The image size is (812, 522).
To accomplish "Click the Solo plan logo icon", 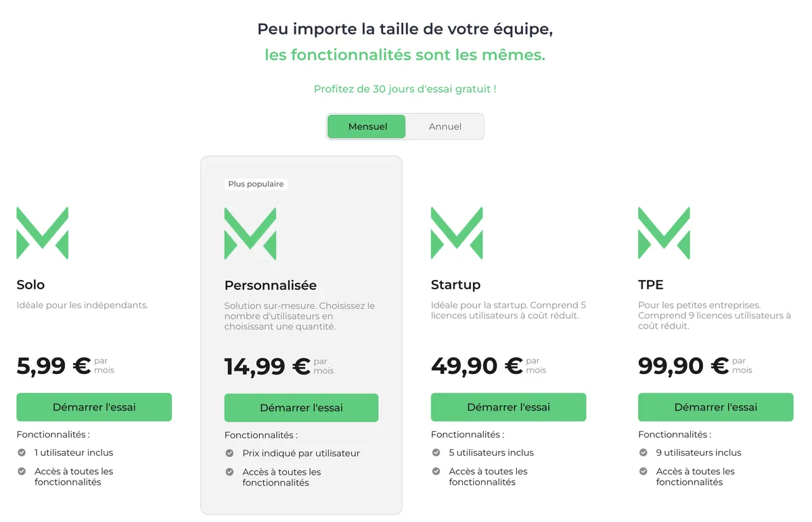I will tap(42, 233).
